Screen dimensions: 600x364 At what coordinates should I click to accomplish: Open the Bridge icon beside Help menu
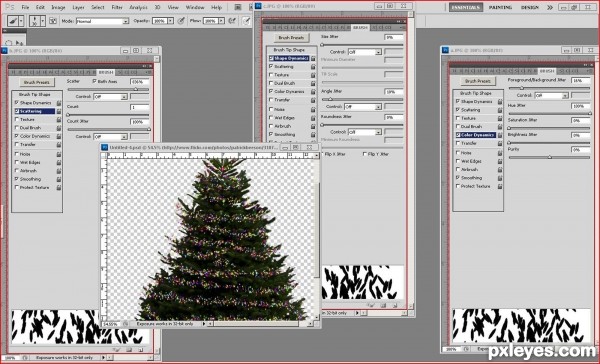coord(238,7)
